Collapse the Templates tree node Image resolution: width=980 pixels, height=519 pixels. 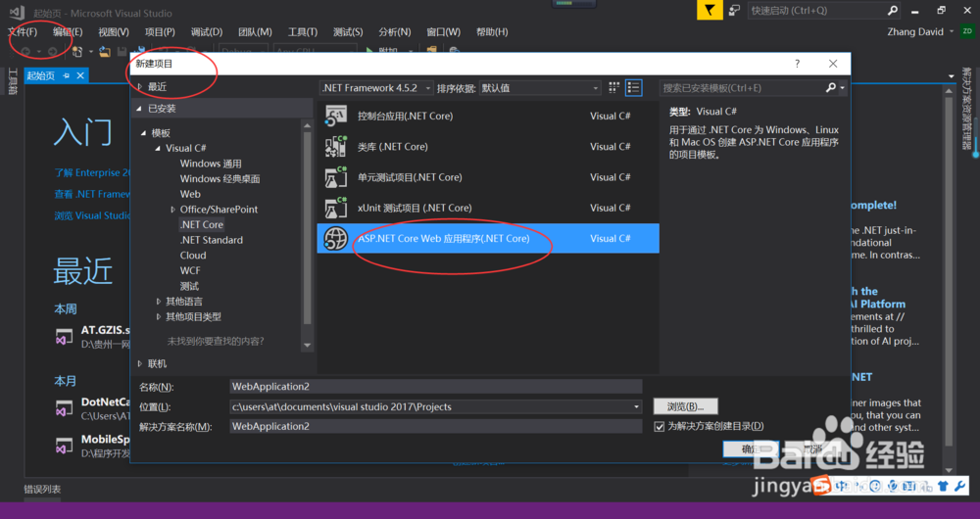pyautogui.click(x=144, y=133)
